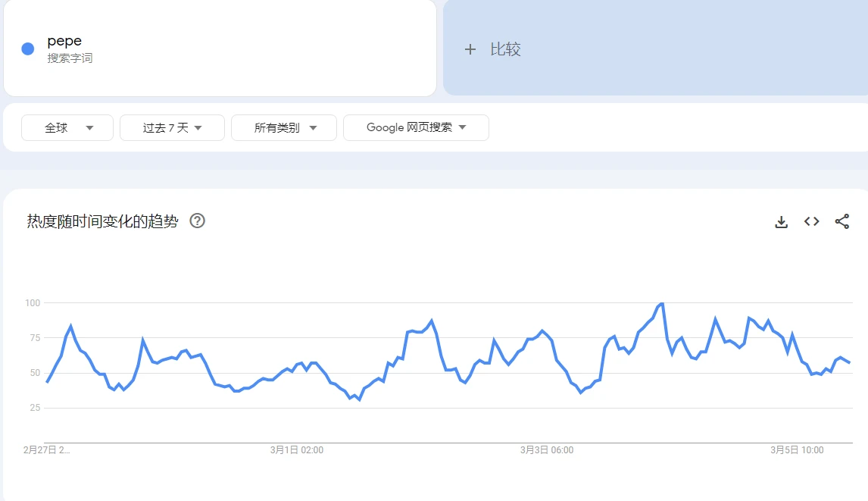Image resolution: width=868 pixels, height=501 pixels.
Task: Download the trends chart data
Action: tap(780, 221)
